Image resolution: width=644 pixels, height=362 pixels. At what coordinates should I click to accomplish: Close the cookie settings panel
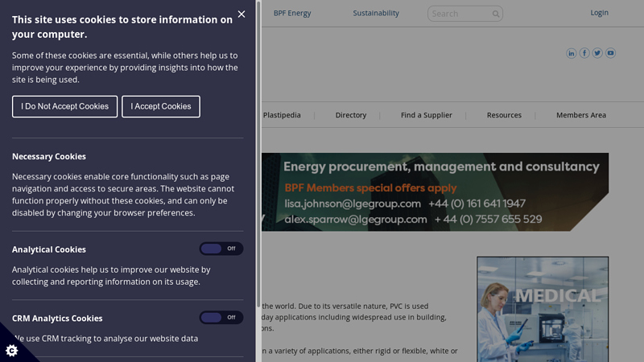pos(242,14)
